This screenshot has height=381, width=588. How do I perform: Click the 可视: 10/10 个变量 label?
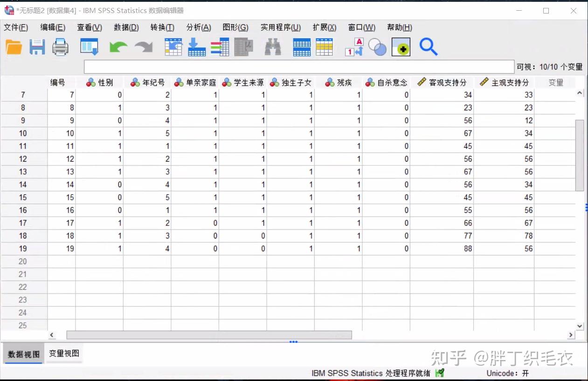pyautogui.click(x=550, y=67)
